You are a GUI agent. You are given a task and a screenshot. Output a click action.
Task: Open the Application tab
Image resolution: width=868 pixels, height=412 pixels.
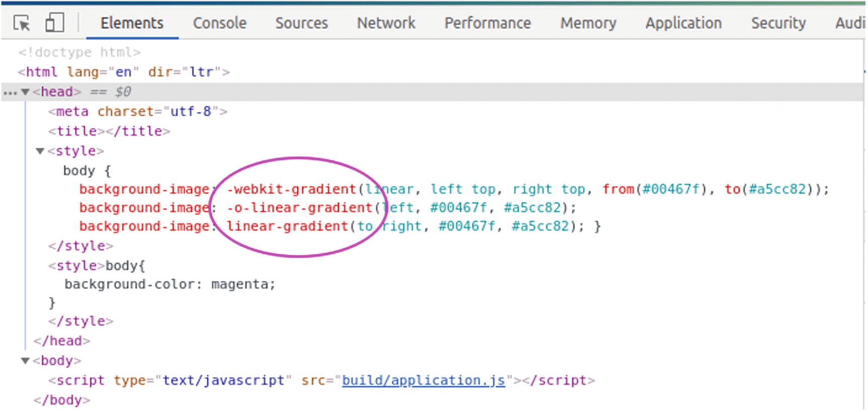coord(683,23)
